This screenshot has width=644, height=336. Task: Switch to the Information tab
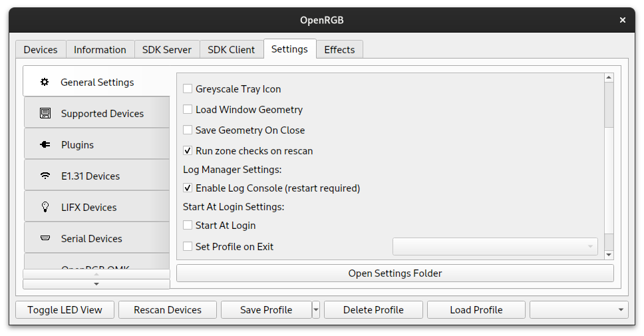click(x=100, y=50)
